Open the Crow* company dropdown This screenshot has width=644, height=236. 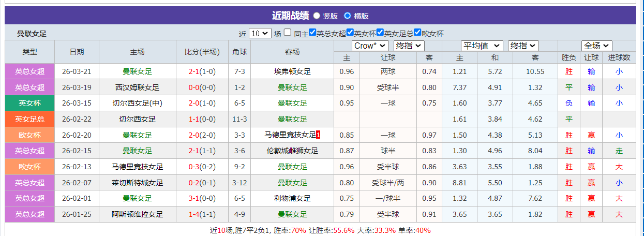[370, 46]
